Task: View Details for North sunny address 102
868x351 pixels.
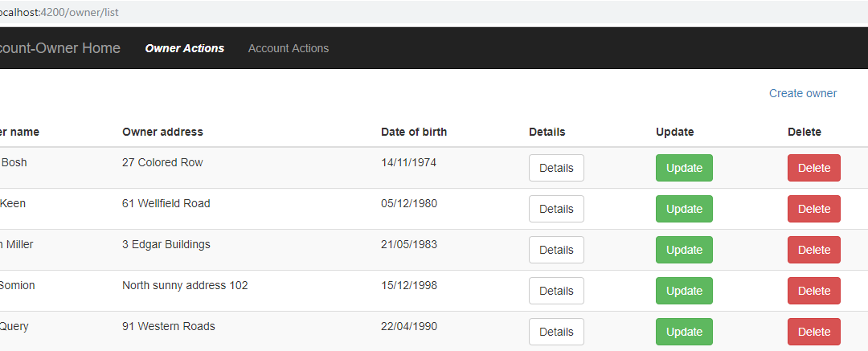Action: [x=556, y=291]
